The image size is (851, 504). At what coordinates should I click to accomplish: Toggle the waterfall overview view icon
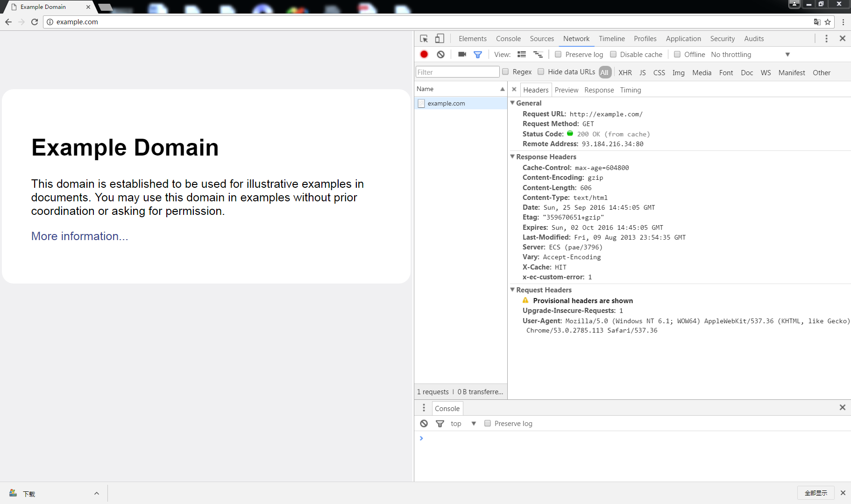(x=538, y=54)
